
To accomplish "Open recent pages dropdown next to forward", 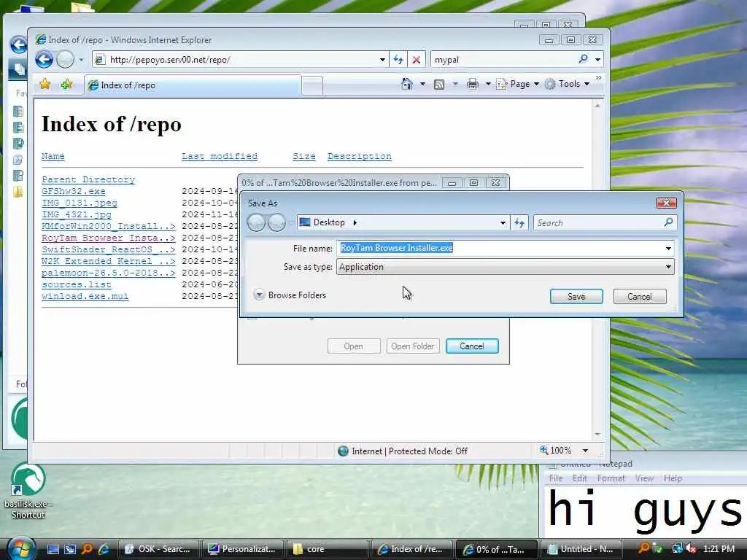I will (x=81, y=60).
